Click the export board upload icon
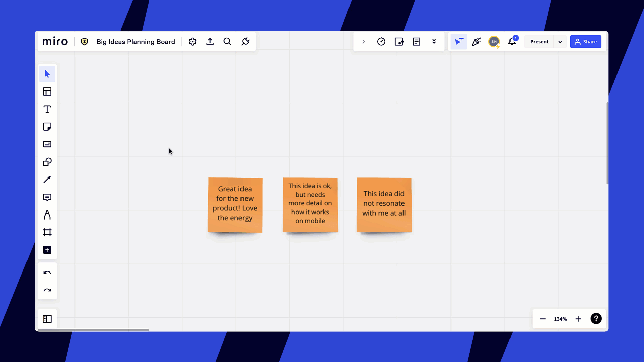Screen dimensions: 644x362 tap(210, 42)
